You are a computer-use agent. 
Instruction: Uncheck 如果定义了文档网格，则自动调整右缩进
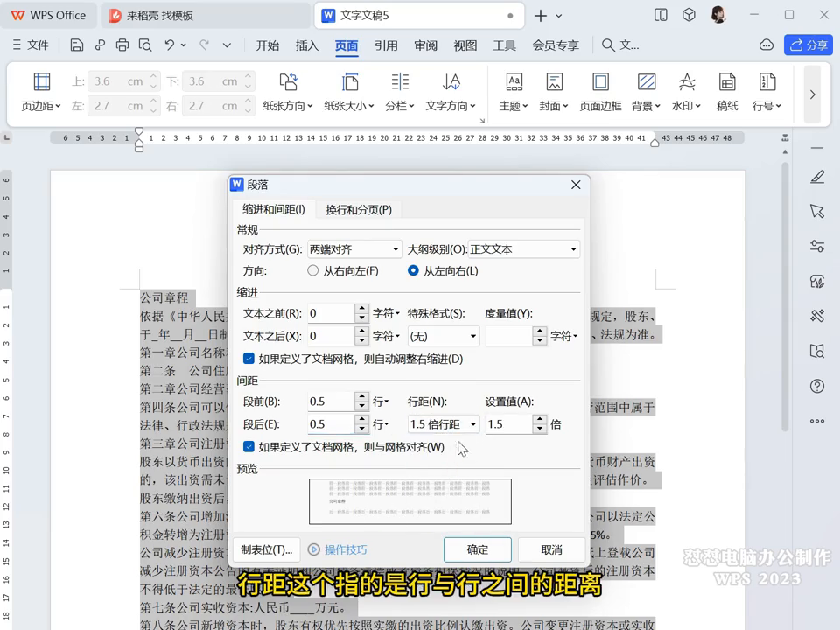coord(249,360)
